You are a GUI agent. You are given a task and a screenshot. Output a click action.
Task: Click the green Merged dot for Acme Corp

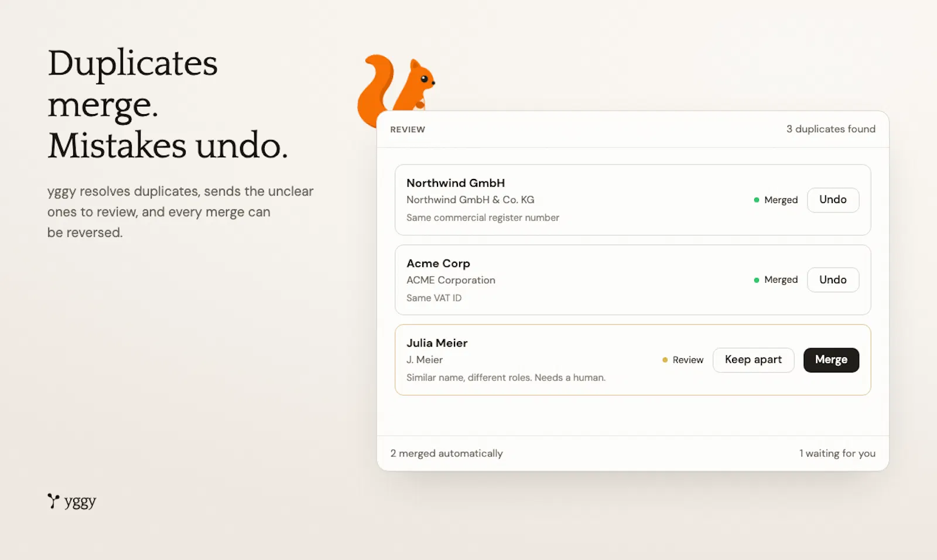(x=757, y=280)
